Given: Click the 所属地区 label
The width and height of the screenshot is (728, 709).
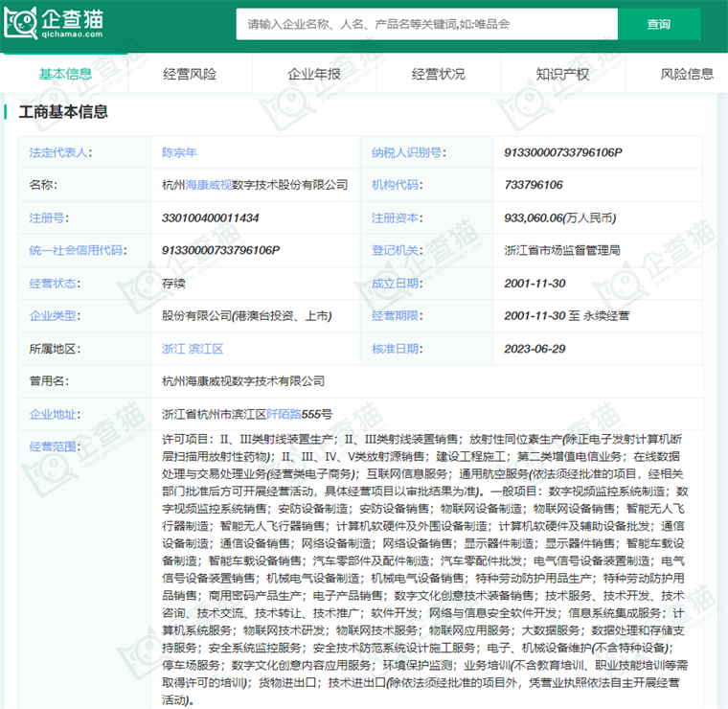Looking at the screenshot, I should (x=53, y=349).
